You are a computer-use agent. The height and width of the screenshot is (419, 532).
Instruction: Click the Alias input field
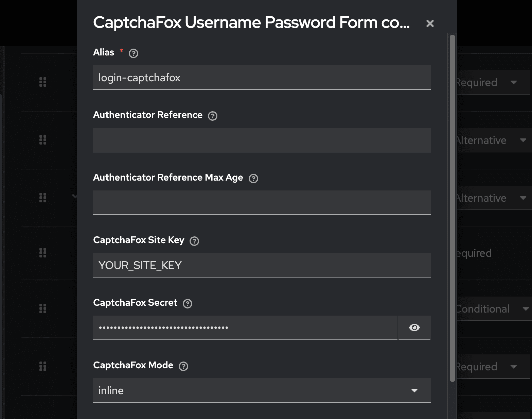pos(262,78)
